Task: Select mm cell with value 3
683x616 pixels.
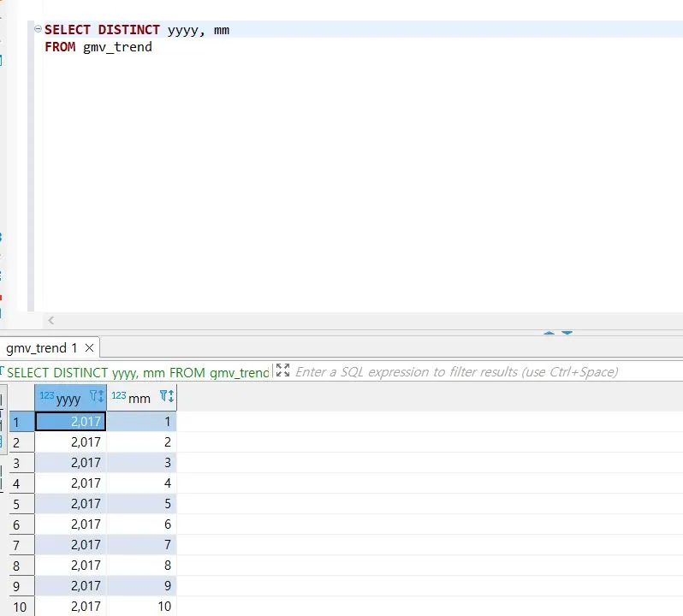Action: coord(141,462)
